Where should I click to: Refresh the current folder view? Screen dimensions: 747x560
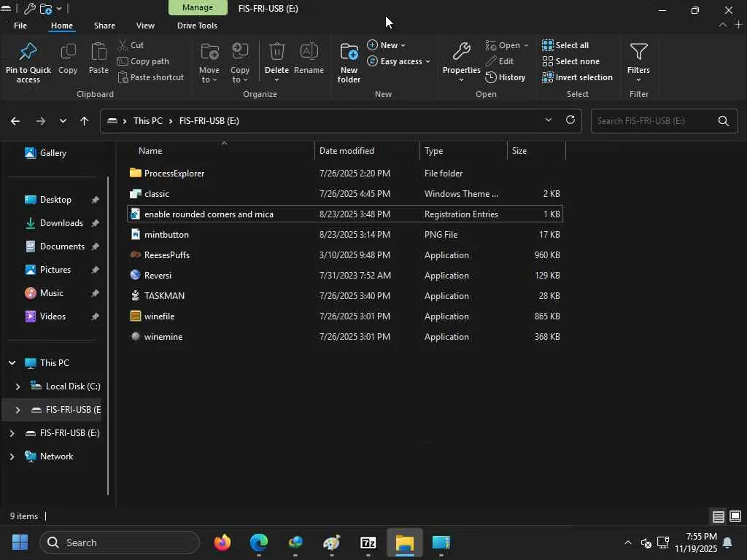pyautogui.click(x=570, y=120)
